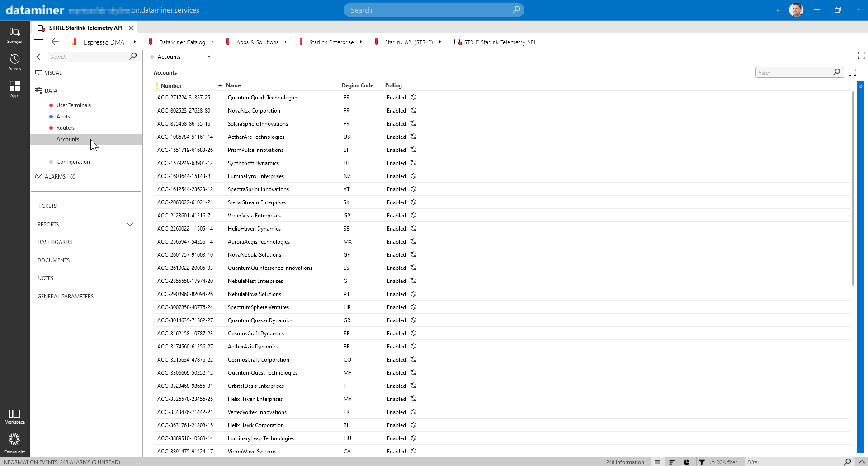
Task: Click the Espresso DMA breadcrumb
Action: [104, 42]
